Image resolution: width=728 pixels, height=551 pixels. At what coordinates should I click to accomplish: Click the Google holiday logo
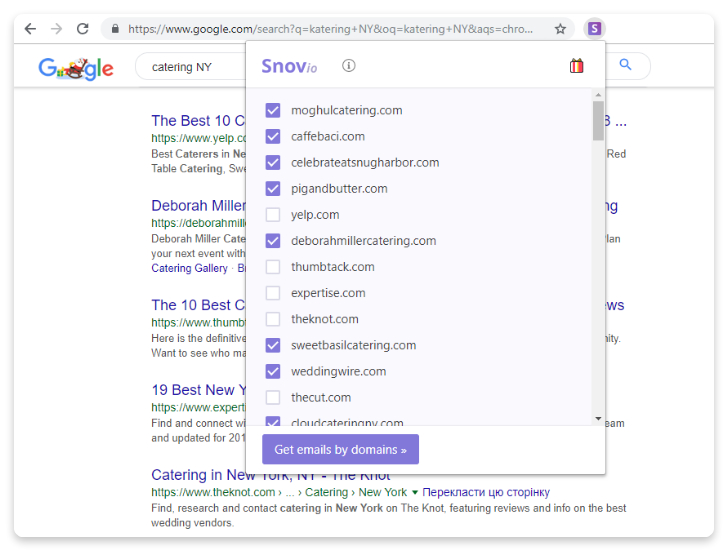click(x=76, y=68)
